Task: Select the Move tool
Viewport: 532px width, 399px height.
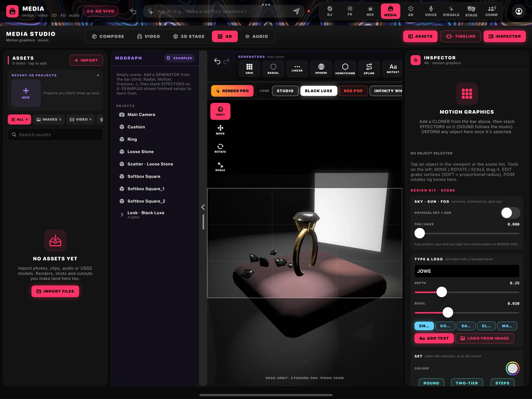Action: [220, 130]
